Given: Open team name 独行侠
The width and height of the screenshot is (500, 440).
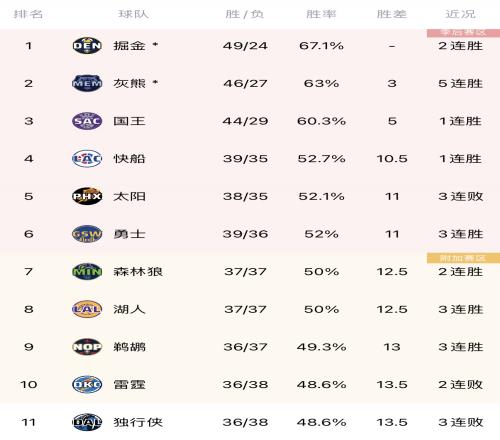Looking at the screenshot, I should click(138, 422).
